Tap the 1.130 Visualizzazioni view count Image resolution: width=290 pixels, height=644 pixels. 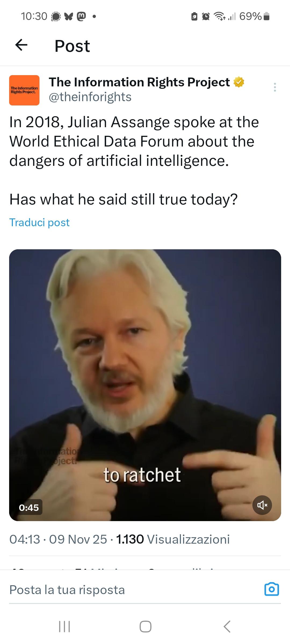(173, 539)
